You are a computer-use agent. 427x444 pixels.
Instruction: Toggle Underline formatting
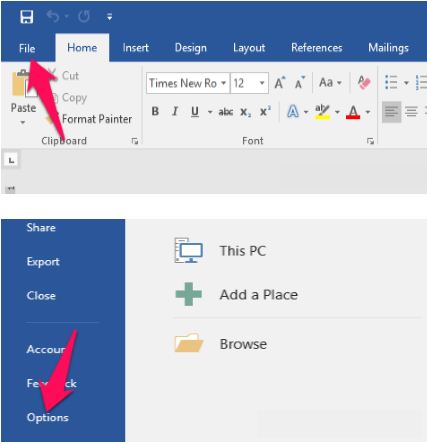[x=195, y=111]
